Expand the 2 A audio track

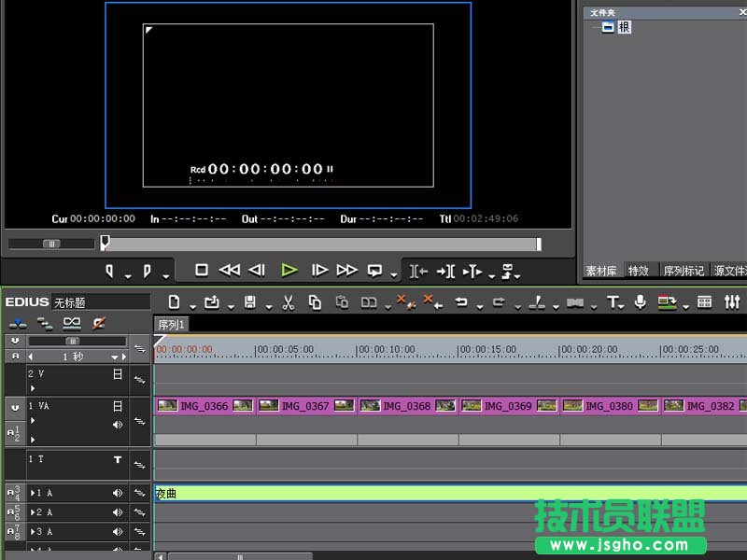[33, 512]
